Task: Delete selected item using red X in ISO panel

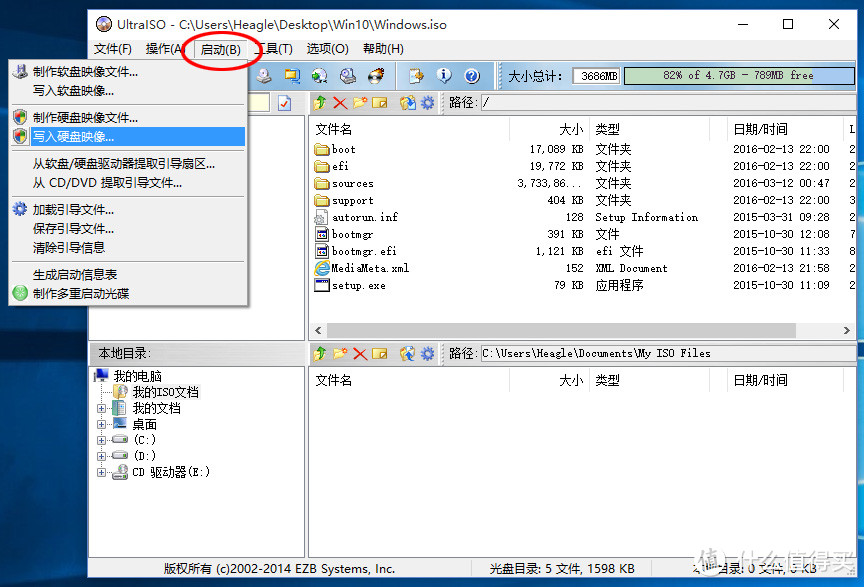Action: coord(340,102)
